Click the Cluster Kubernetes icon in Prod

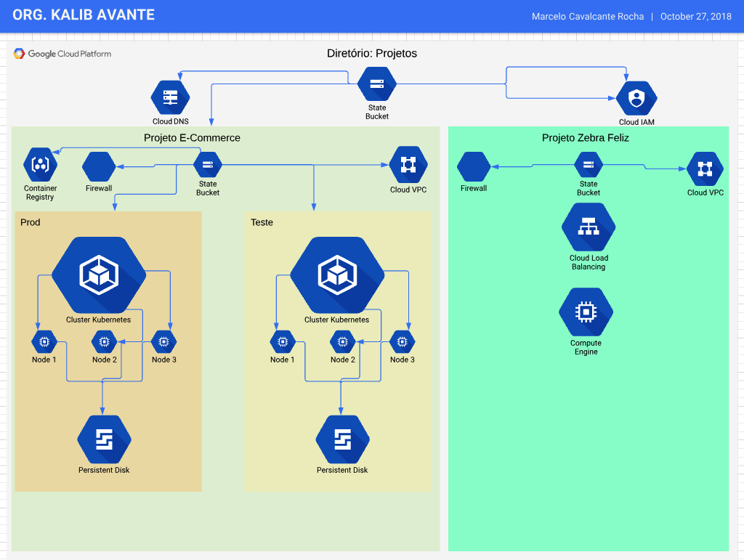coord(98,274)
